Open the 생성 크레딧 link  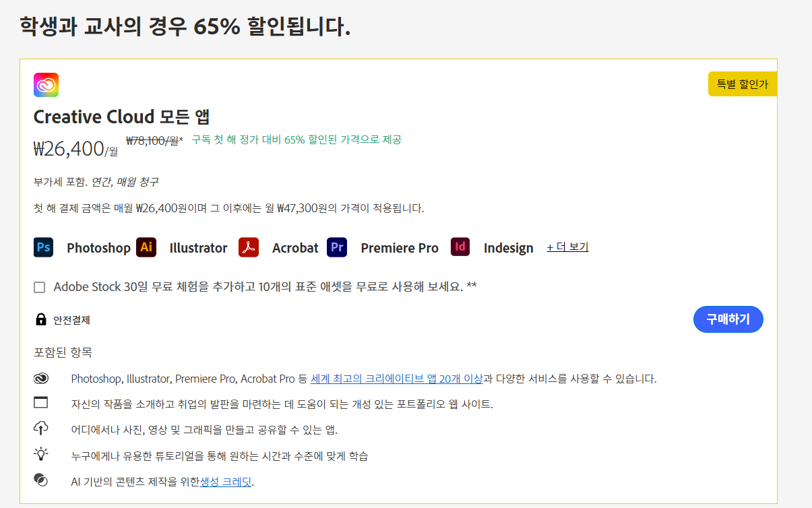[x=226, y=482]
